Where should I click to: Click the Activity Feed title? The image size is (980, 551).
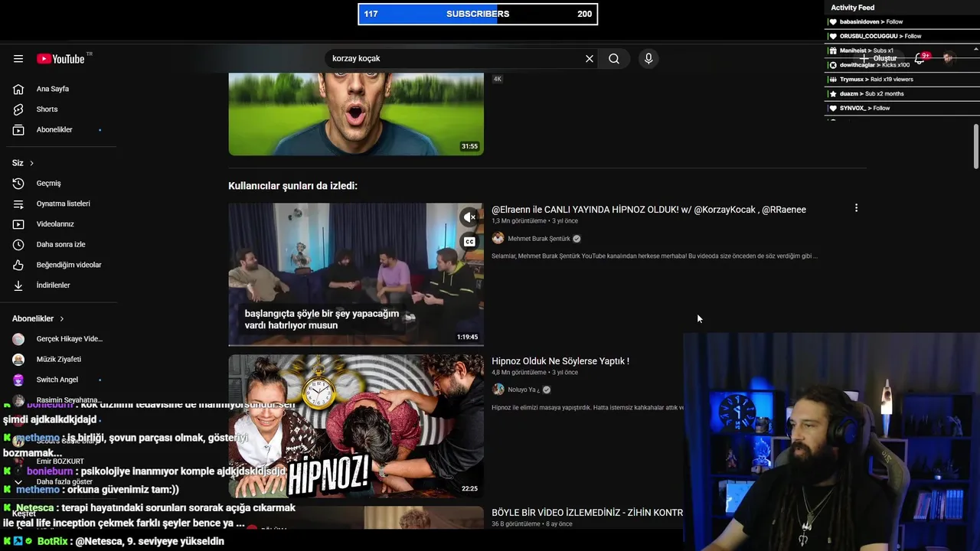tap(852, 8)
